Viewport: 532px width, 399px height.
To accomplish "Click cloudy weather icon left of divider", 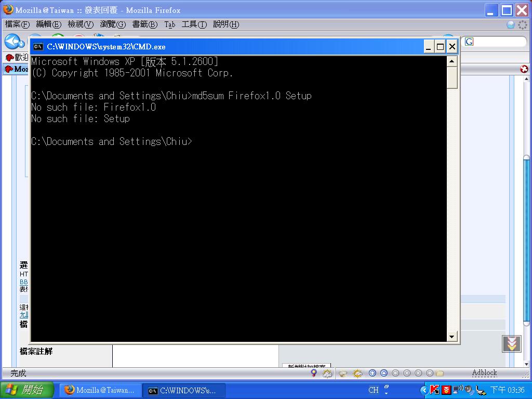I will (327, 374).
